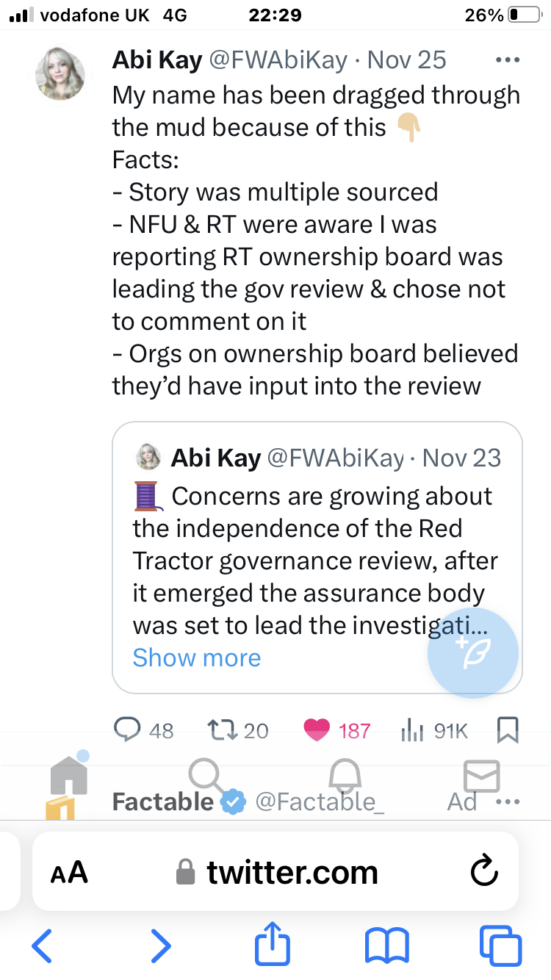The height and width of the screenshot is (980, 551).
Task: Select Factable's blue verified badge
Action: (x=234, y=802)
